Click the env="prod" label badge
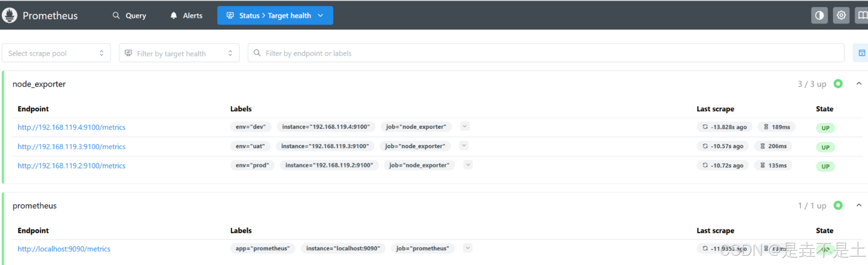Viewport: 868px width, 265px height. pyautogui.click(x=253, y=165)
